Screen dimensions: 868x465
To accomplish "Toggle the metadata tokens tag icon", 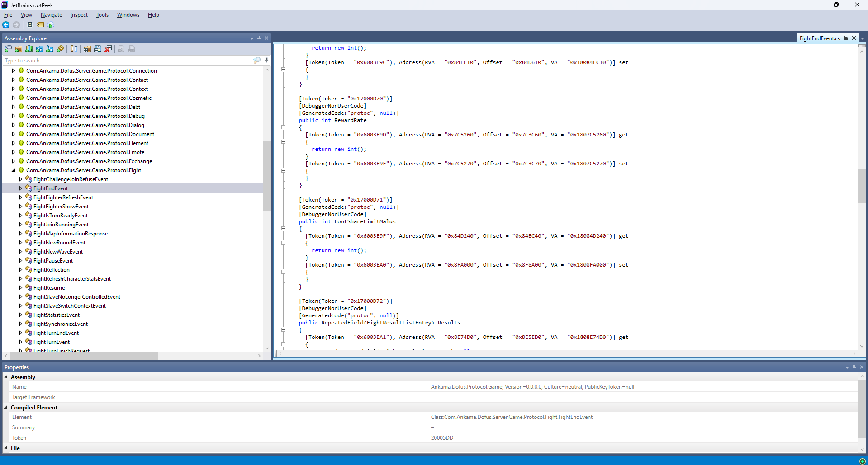I will point(40,25).
